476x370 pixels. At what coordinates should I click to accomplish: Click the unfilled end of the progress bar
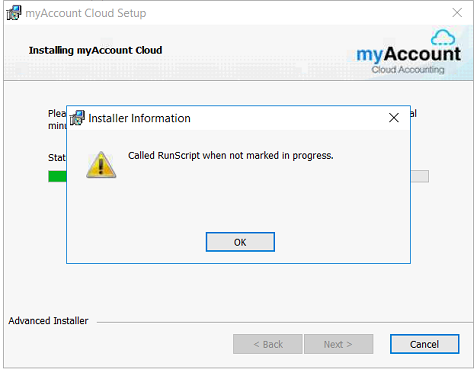[420, 176]
